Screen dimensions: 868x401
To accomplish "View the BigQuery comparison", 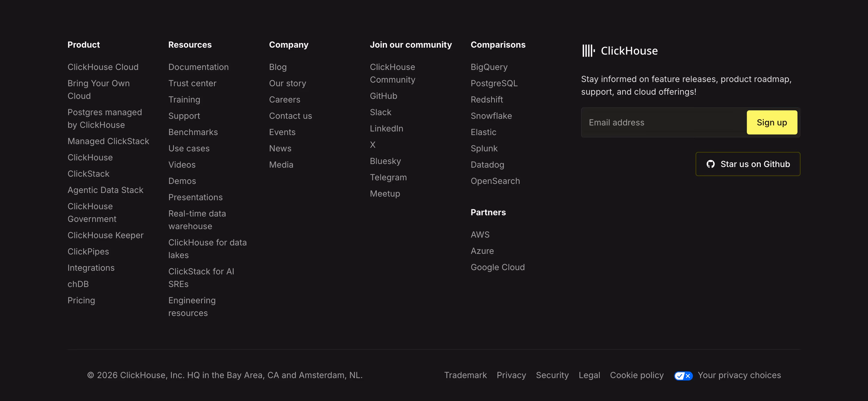I will tap(489, 67).
